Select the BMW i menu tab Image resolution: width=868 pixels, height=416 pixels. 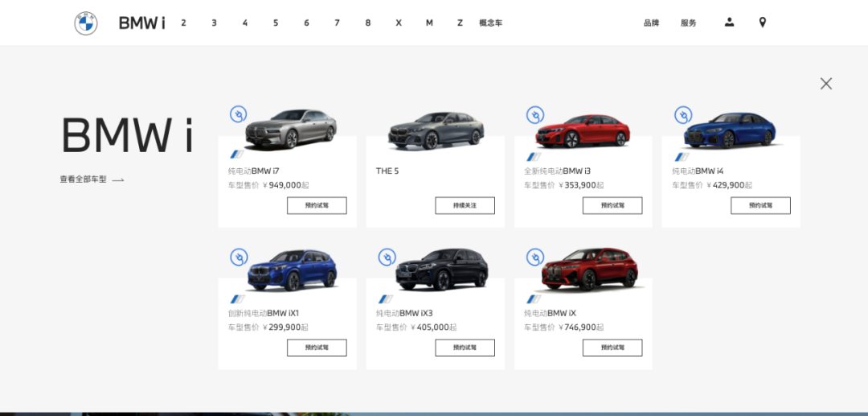click(141, 23)
